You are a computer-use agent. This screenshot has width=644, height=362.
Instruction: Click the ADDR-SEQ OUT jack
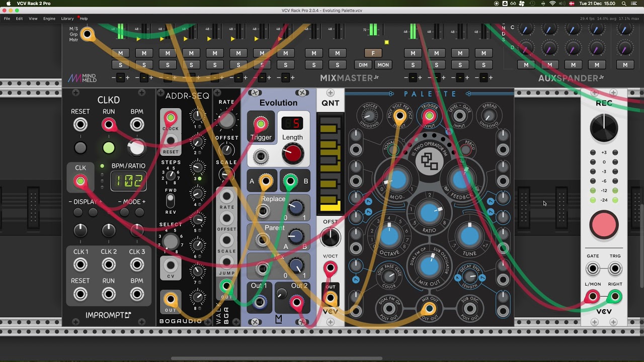coord(171,300)
